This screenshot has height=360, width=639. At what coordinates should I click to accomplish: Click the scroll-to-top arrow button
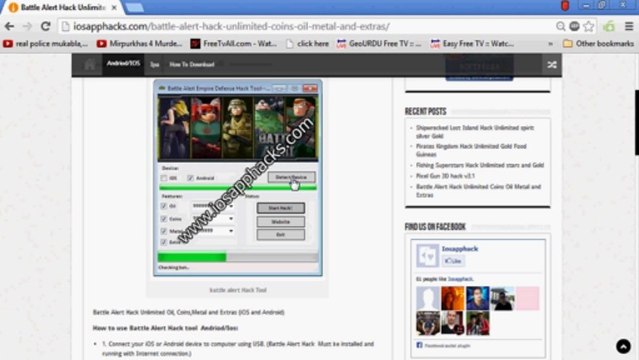[x=623, y=346]
